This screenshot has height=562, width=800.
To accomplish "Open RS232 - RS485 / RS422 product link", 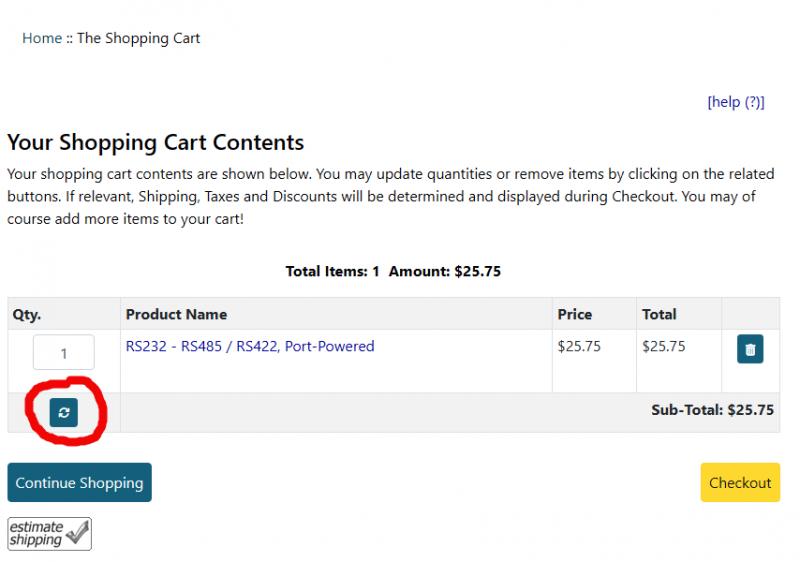I will coord(250,346).
